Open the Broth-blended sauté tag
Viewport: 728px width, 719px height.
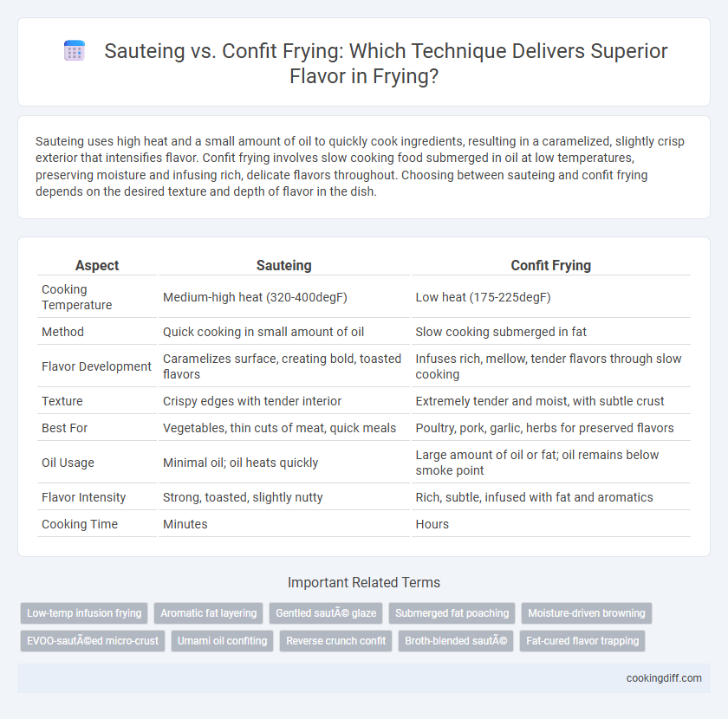pyautogui.click(x=456, y=641)
